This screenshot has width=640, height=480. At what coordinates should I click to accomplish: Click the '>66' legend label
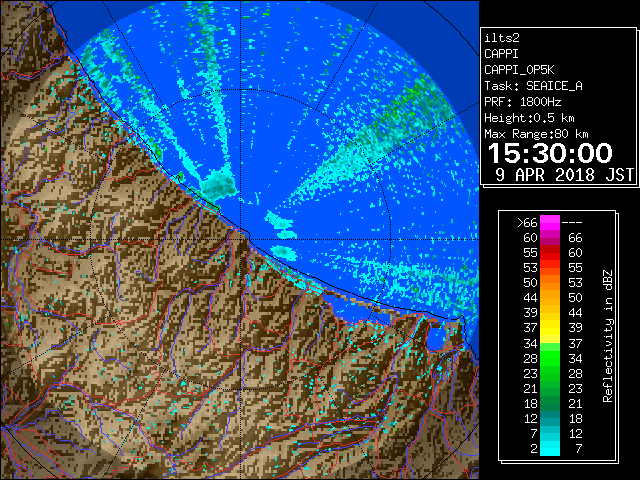click(527, 223)
